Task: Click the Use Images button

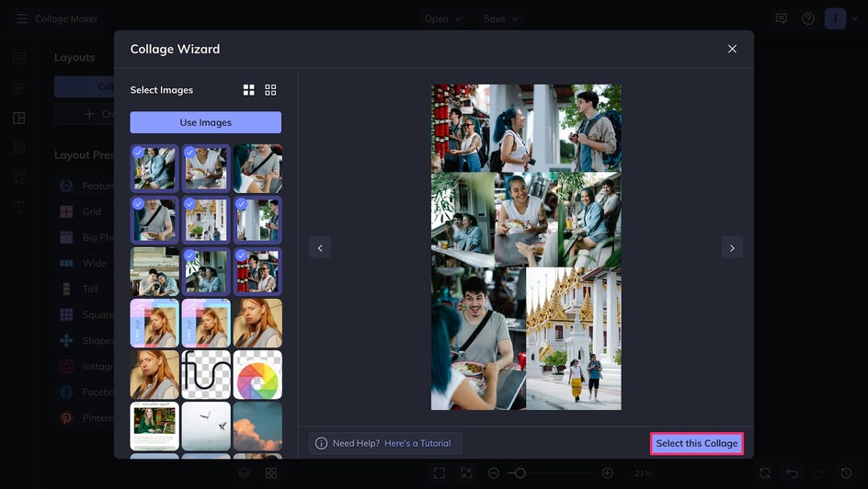Action: (205, 122)
